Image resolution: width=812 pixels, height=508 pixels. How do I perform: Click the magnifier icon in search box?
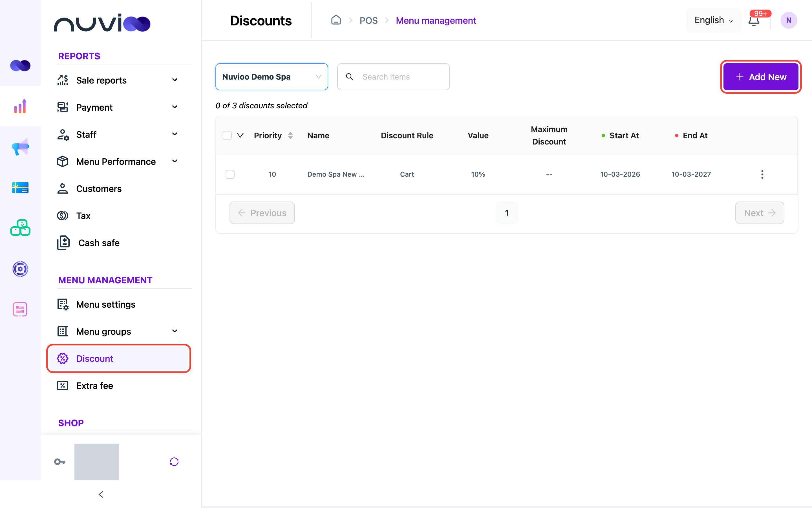[x=349, y=76]
